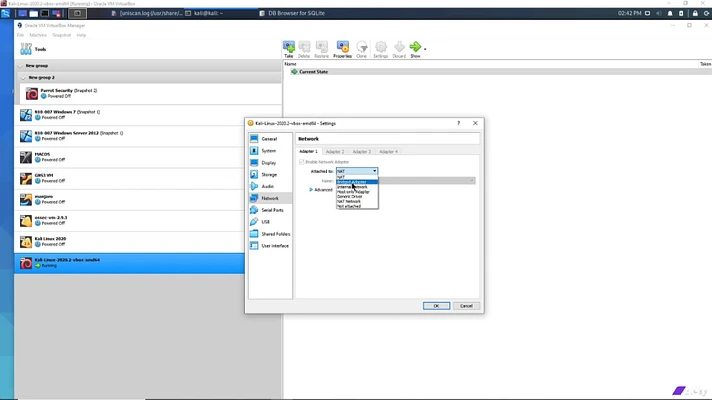
Task: Open the Machine menu in VirtualBox Manager
Action: coord(38,35)
